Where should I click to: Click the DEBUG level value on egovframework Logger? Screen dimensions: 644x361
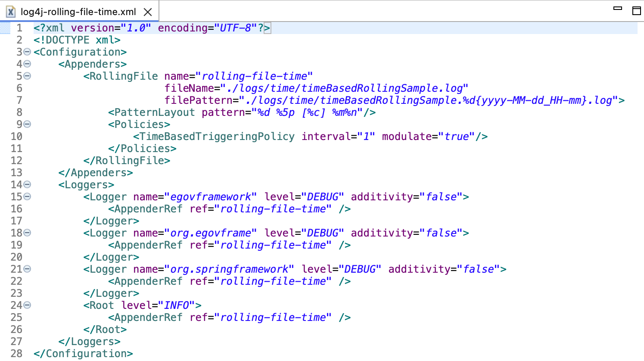[x=323, y=196]
